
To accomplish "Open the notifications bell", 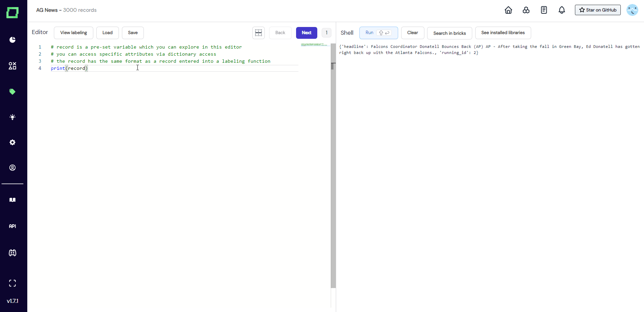I will [x=562, y=10].
